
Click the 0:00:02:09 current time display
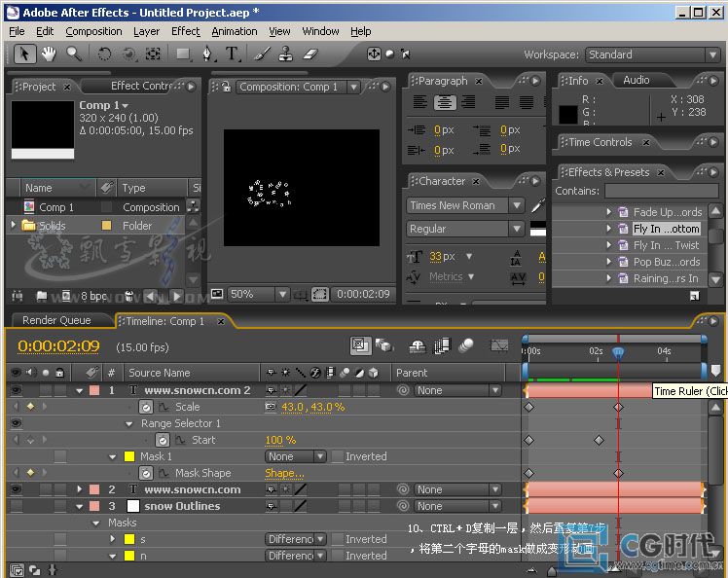tap(58, 345)
